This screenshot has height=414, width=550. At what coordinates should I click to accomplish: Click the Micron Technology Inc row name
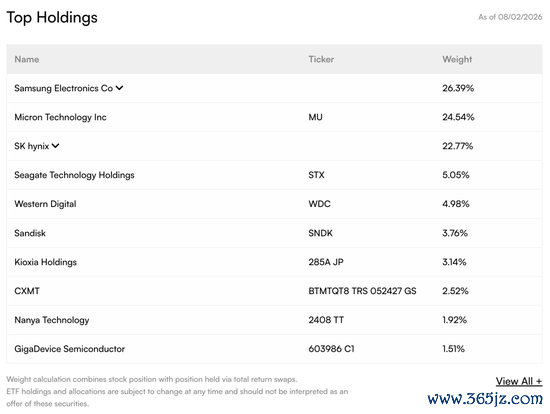point(60,117)
